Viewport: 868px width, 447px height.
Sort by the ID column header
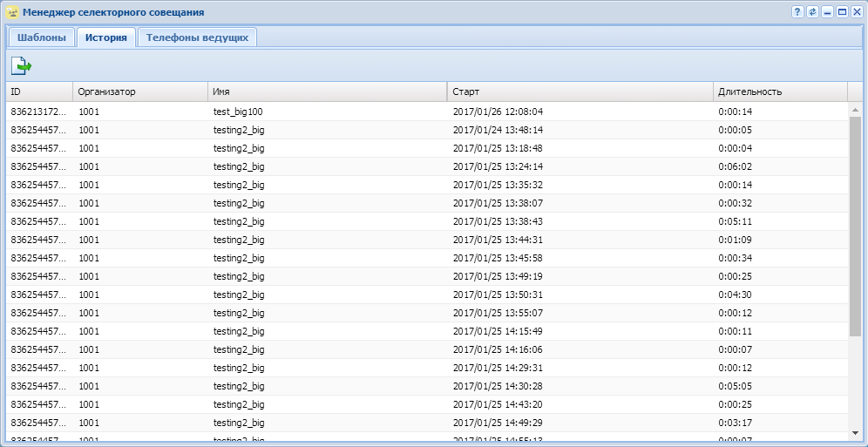[x=39, y=91]
